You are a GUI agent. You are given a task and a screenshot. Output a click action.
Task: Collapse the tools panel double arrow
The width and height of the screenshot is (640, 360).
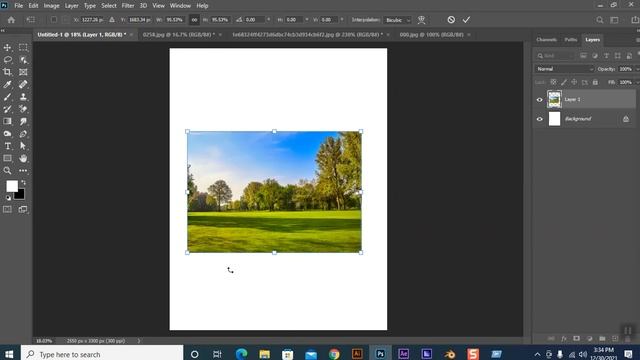point(3,31)
